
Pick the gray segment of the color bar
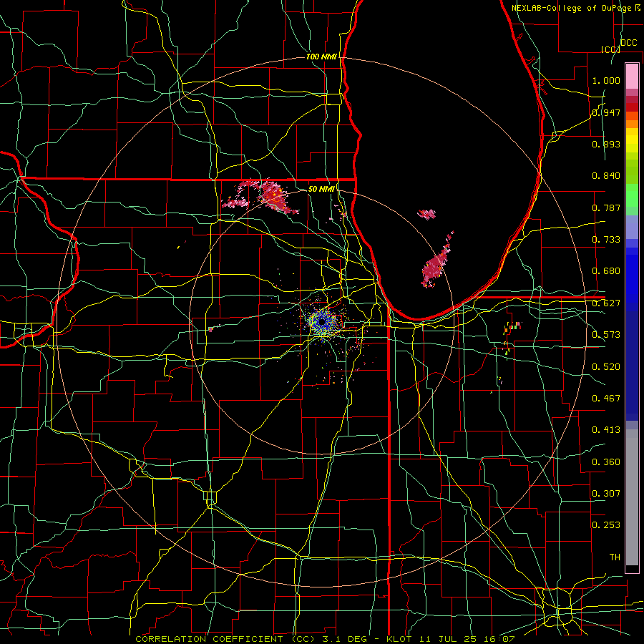point(632,497)
